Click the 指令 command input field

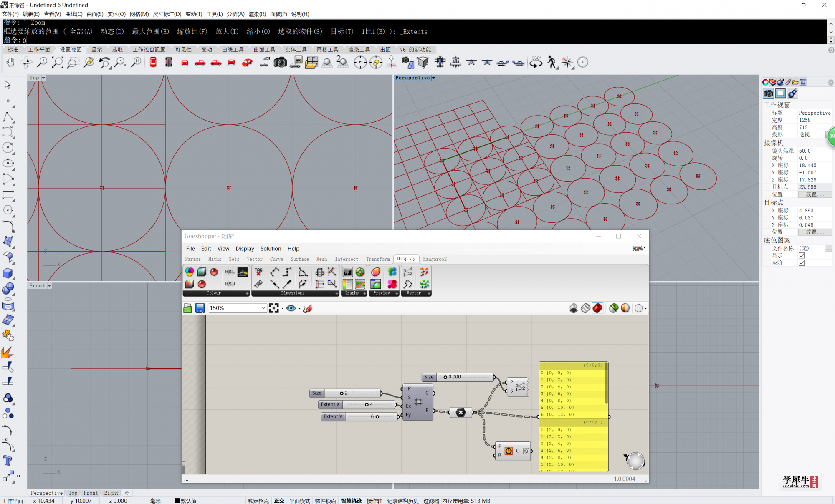[x=415, y=40]
